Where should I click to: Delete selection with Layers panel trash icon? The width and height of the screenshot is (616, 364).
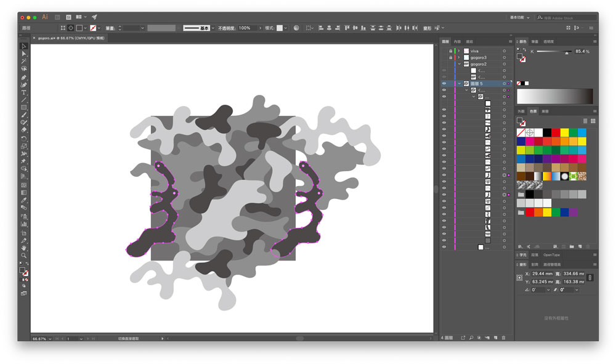[x=503, y=338]
